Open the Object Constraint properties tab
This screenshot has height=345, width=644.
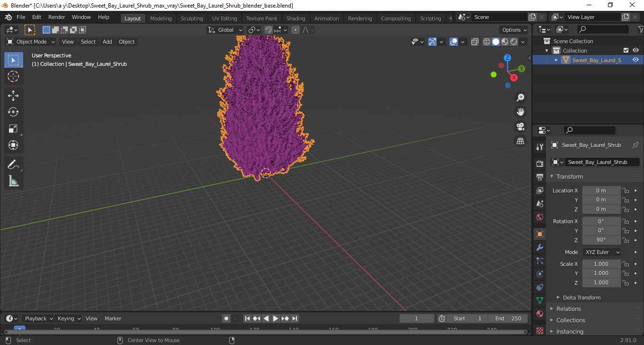point(539,287)
